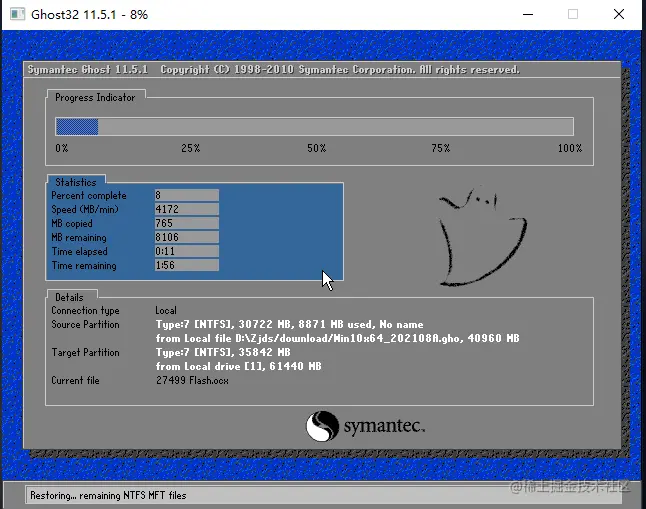Click the Time elapsed label
Viewport: 646px width, 509px height.
pos(80,252)
